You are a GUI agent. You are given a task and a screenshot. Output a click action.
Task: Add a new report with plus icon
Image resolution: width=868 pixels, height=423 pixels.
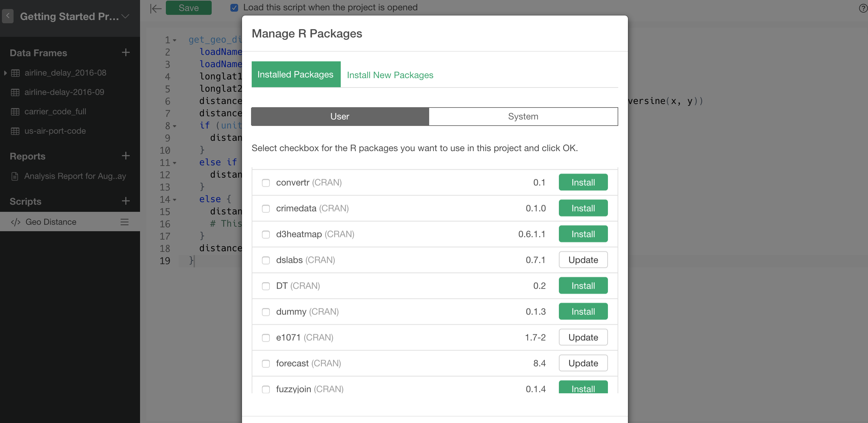click(x=126, y=156)
